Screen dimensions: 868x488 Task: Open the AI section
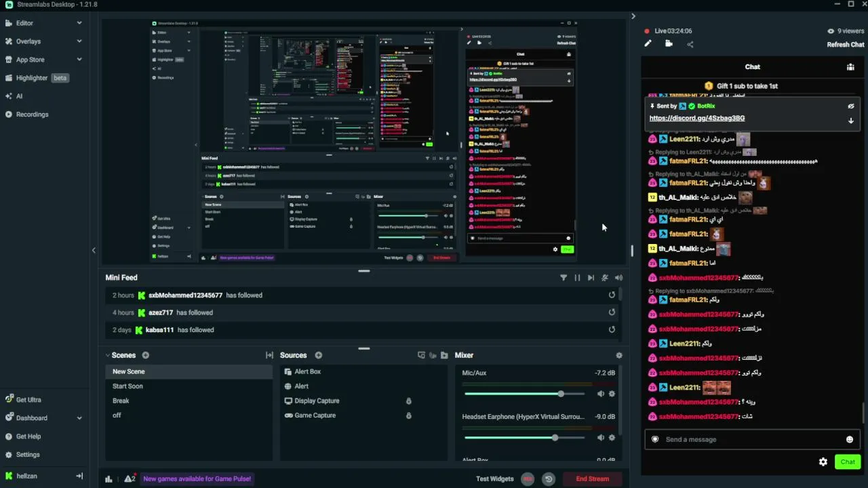click(19, 96)
